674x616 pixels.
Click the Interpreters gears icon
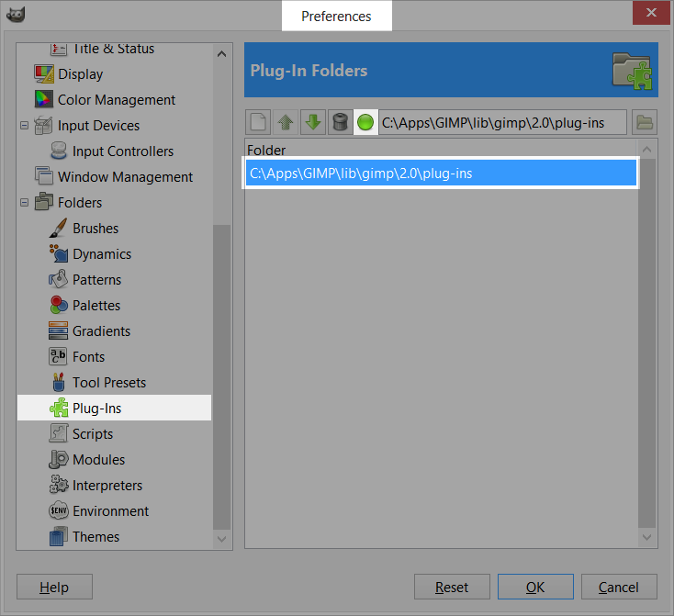pyautogui.click(x=59, y=485)
